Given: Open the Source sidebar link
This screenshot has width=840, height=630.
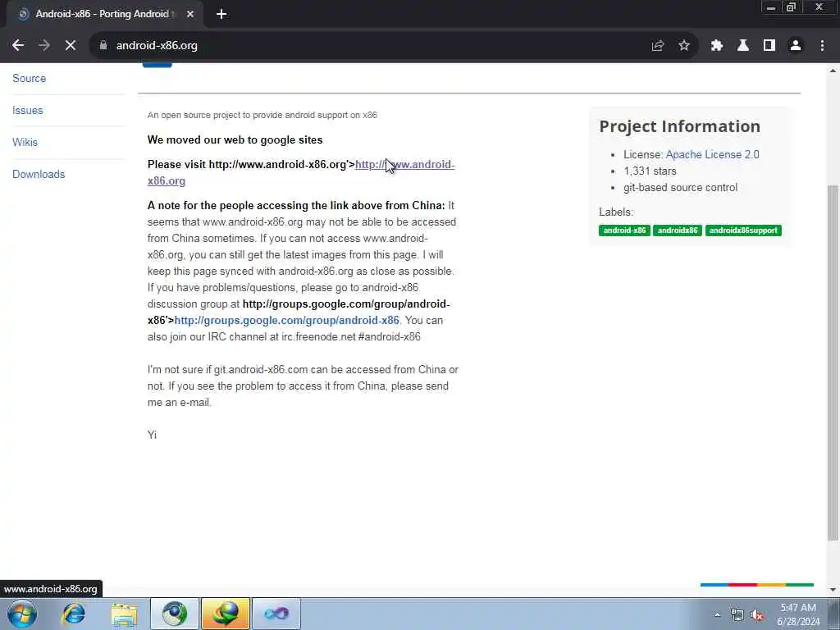Looking at the screenshot, I should pyautogui.click(x=30, y=78).
